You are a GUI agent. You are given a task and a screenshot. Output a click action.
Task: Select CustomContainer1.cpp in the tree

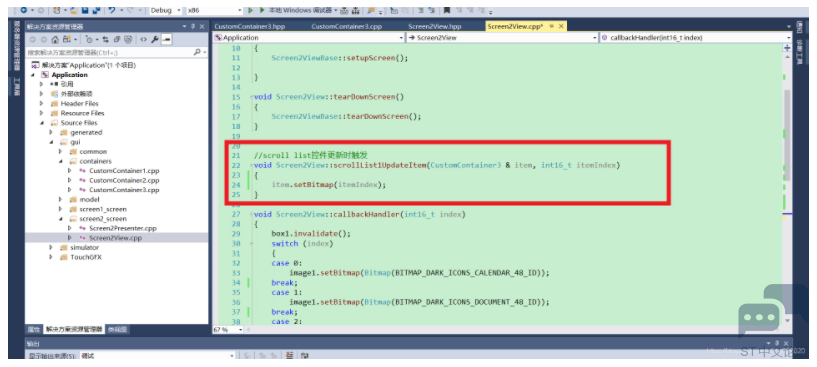click(x=124, y=170)
